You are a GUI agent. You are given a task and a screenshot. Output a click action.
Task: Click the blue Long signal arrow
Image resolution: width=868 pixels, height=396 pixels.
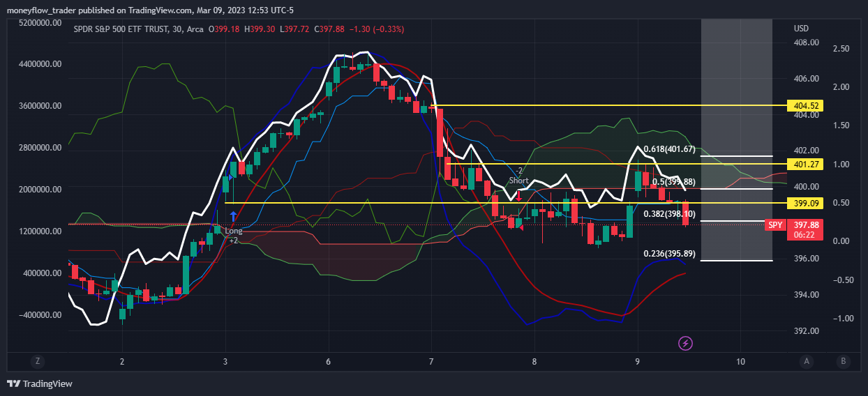pyautogui.click(x=233, y=217)
